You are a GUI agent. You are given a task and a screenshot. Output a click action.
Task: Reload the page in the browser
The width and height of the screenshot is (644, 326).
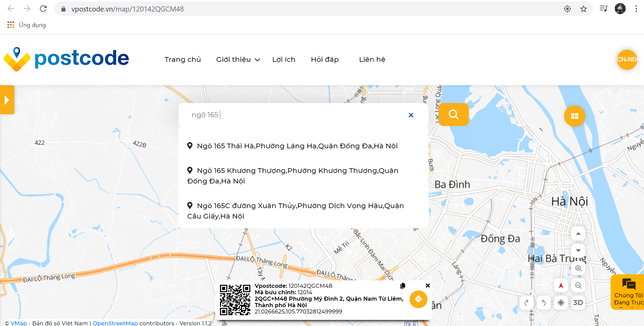click(x=43, y=9)
